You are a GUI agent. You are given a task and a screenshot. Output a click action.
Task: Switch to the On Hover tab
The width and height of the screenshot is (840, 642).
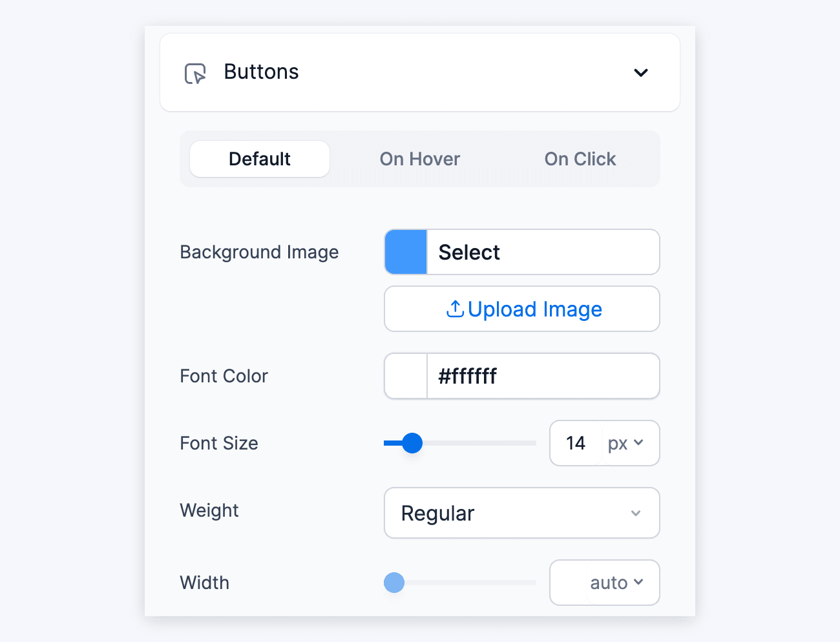point(420,159)
